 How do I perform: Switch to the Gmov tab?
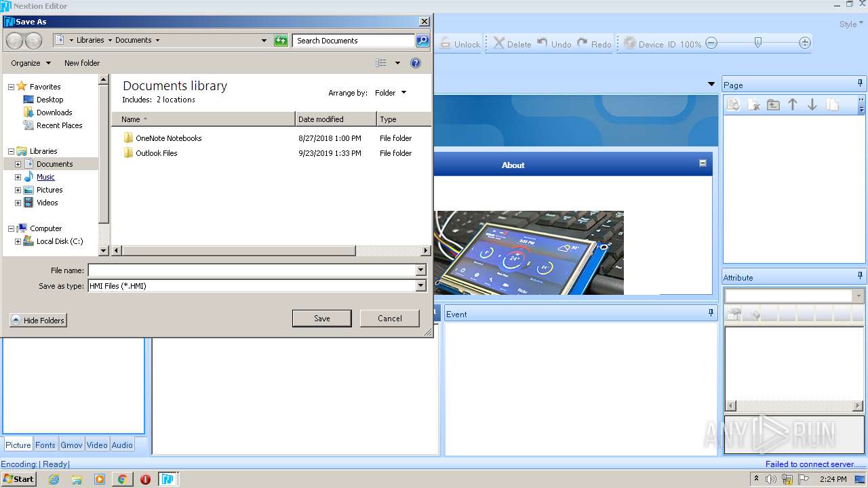coord(71,445)
